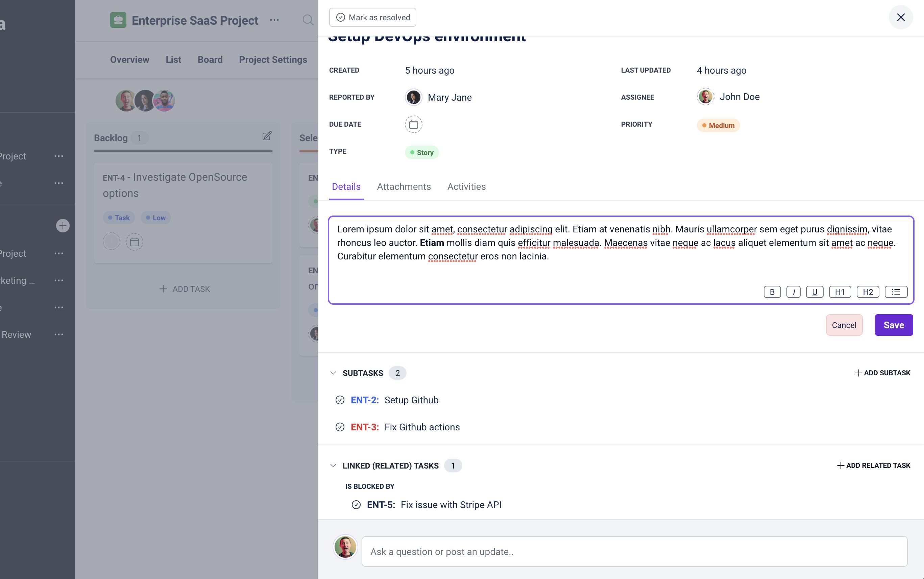924x579 pixels.
Task: Insert H2 heading in description
Action: click(x=868, y=292)
